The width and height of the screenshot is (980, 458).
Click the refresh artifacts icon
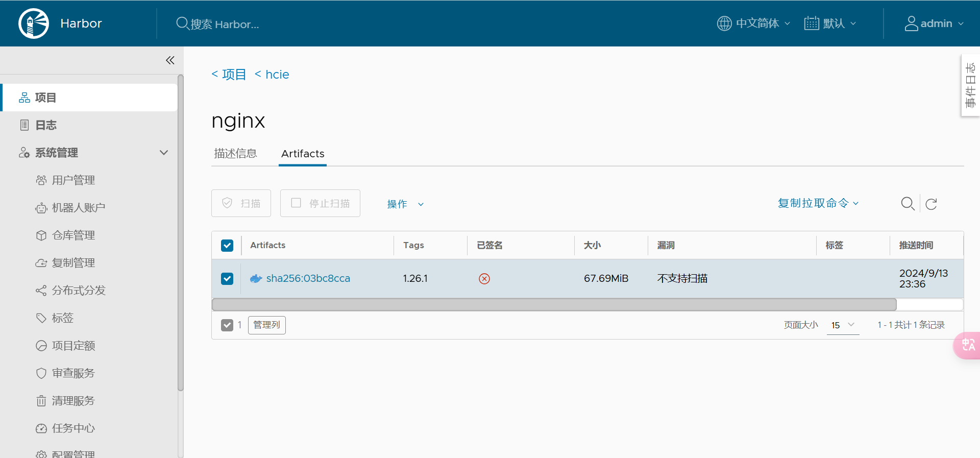tap(931, 204)
